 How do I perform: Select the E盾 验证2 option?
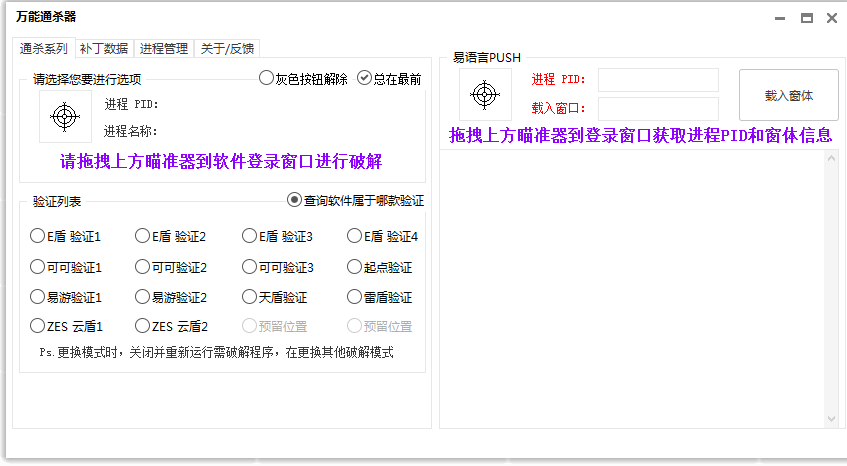tap(170, 237)
